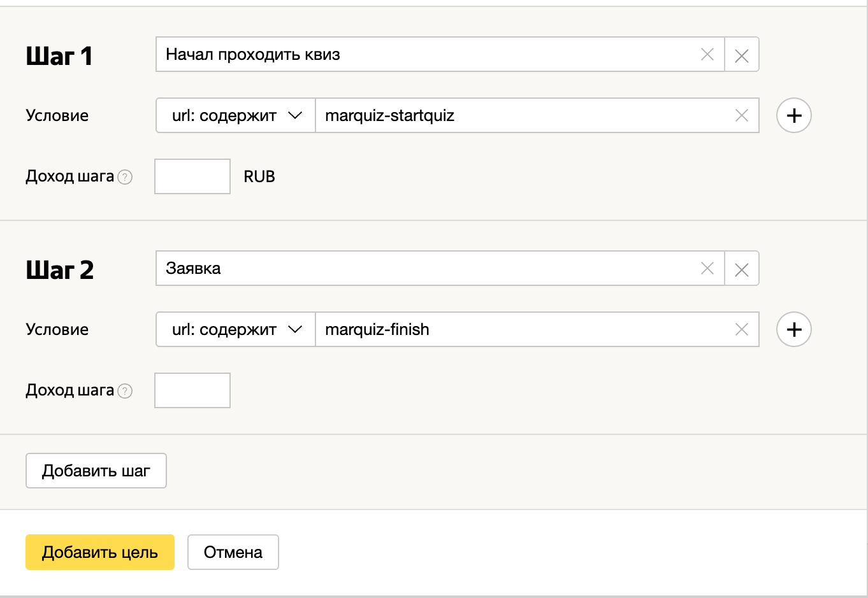Delete Step 2 with the outer X

click(741, 269)
